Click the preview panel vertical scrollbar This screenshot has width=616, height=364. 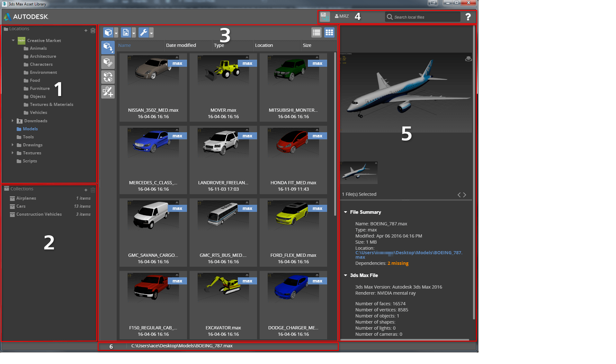point(474,172)
